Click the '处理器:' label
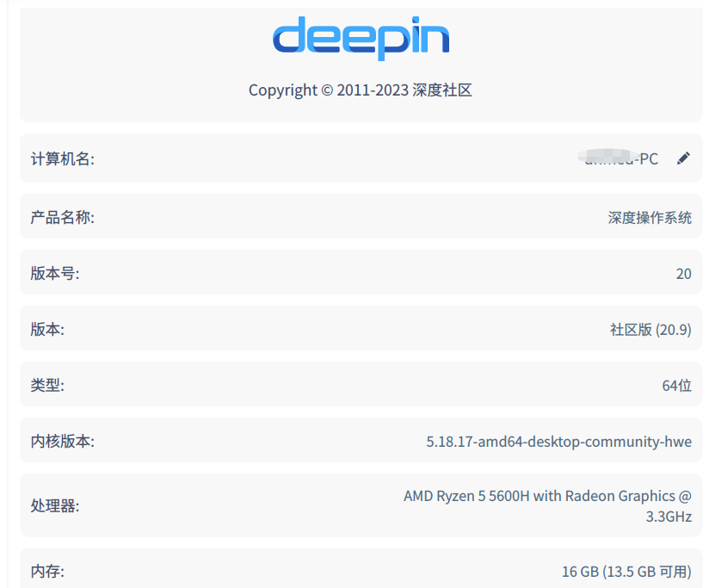This screenshot has height=588, width=703. pos(55,506)
